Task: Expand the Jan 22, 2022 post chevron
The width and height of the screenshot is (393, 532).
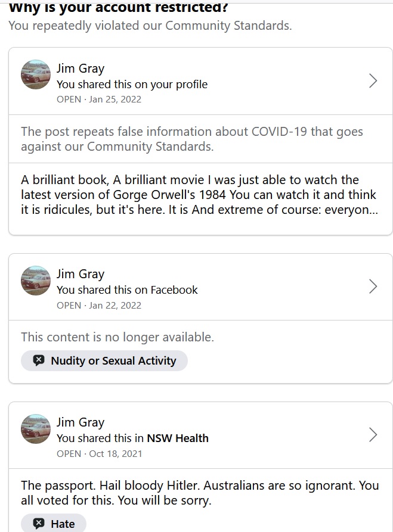Action: click(373, 287)
